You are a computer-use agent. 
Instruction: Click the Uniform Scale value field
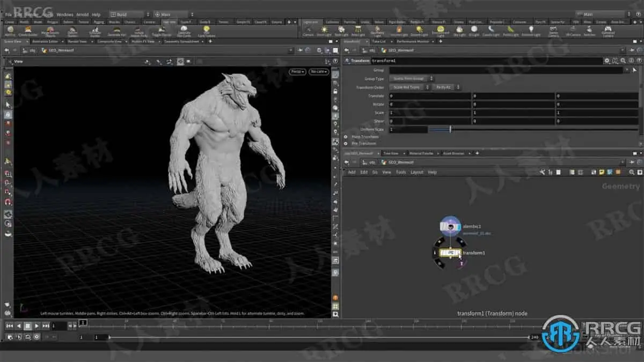pos(408,129)
